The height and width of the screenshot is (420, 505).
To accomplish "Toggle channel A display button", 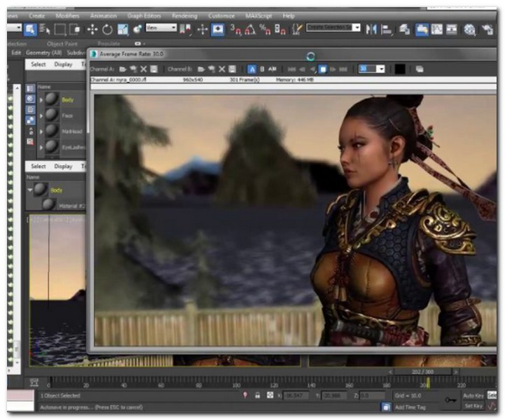I will pos(252,69).
